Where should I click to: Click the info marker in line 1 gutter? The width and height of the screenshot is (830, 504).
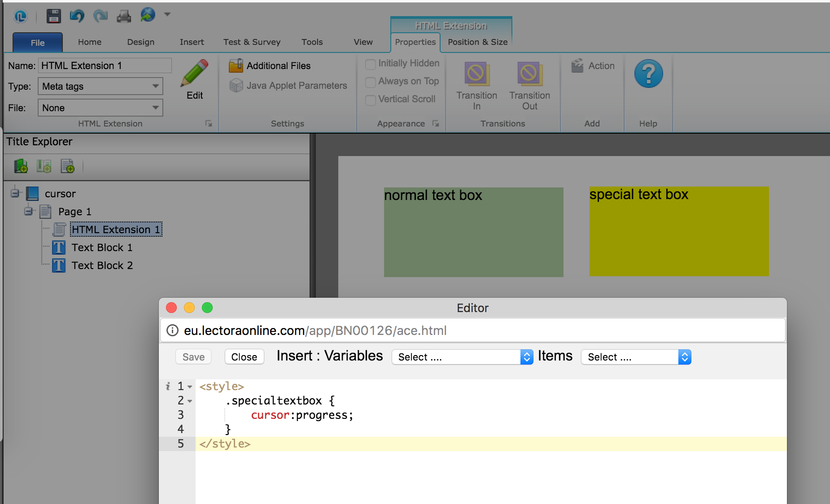pos(168,386)
